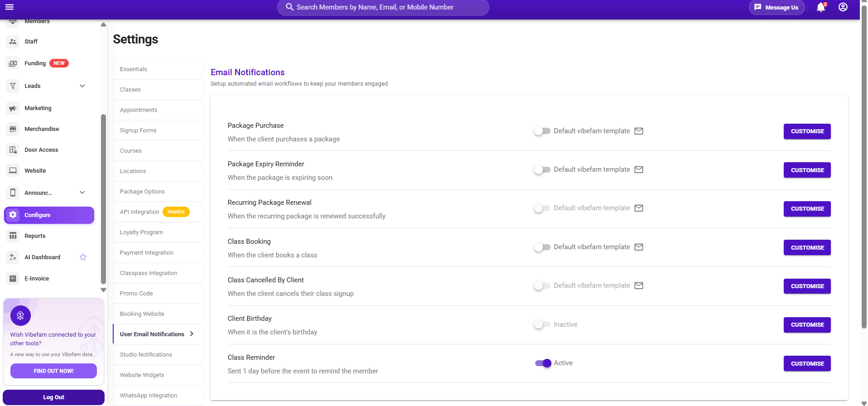This screenshot has height=406, width=868.
Task: Open the Promo Code settings tab
Action: 158,294
